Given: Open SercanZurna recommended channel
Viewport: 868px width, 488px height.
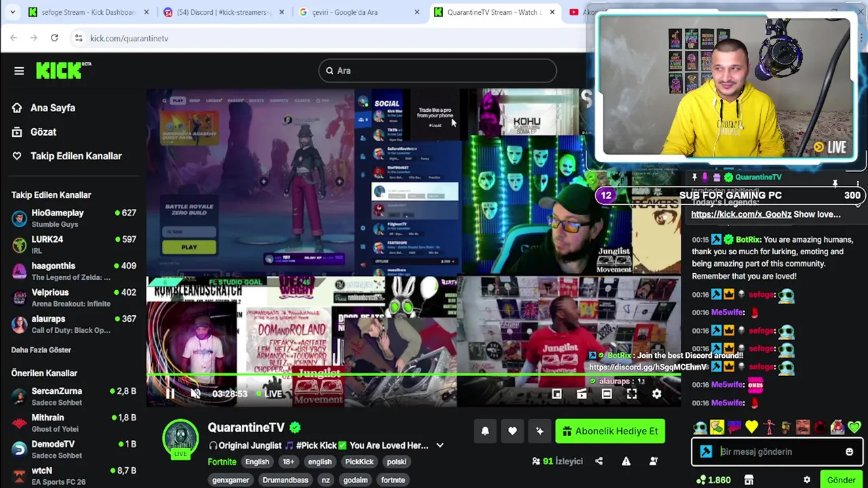Looking at the screenshot, I should click(x=73, y=396).
